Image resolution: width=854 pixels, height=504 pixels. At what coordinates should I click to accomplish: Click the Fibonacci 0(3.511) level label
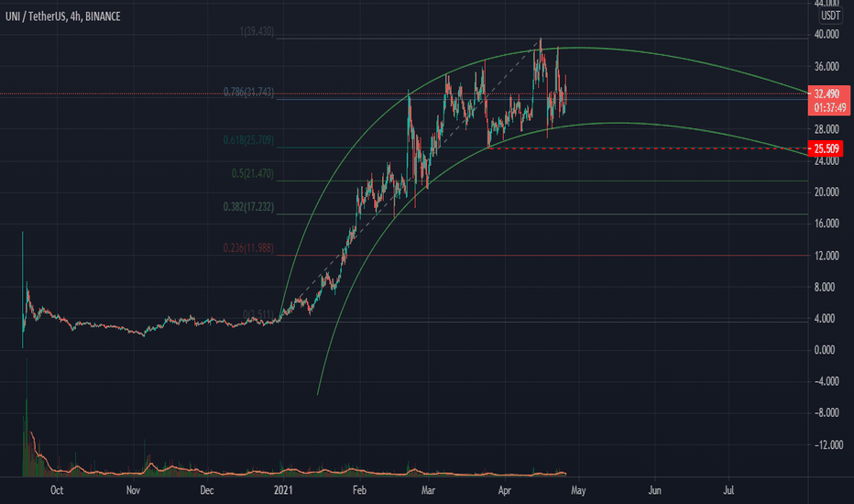(x=258, y=314)
